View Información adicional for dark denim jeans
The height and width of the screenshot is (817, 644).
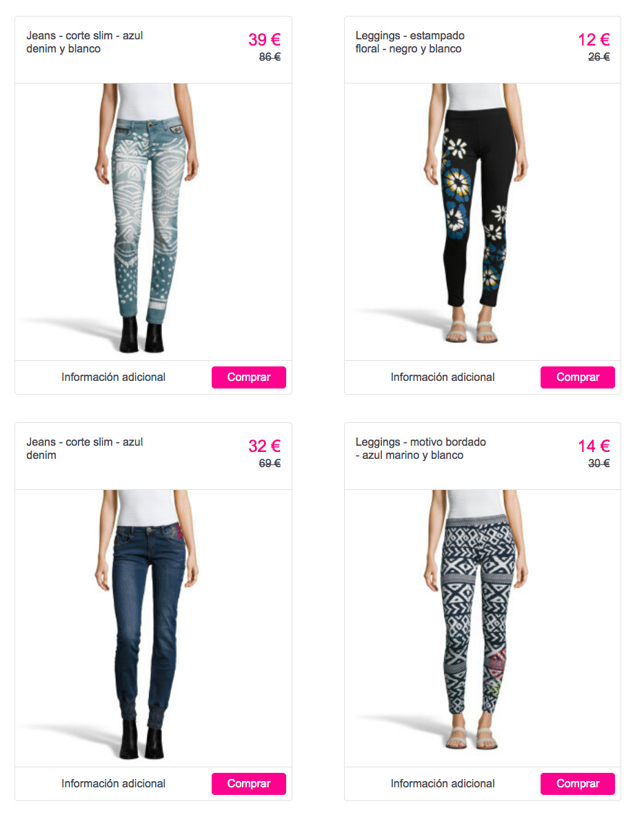point(114,784)
